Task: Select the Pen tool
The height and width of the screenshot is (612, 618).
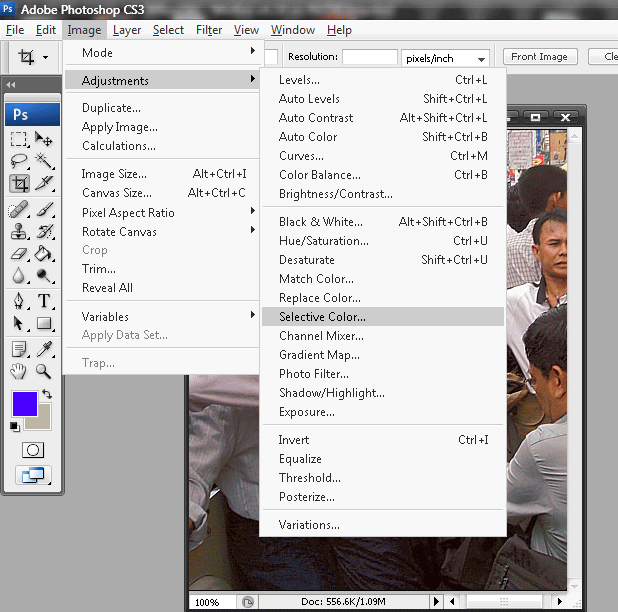Action: point(19,301)
